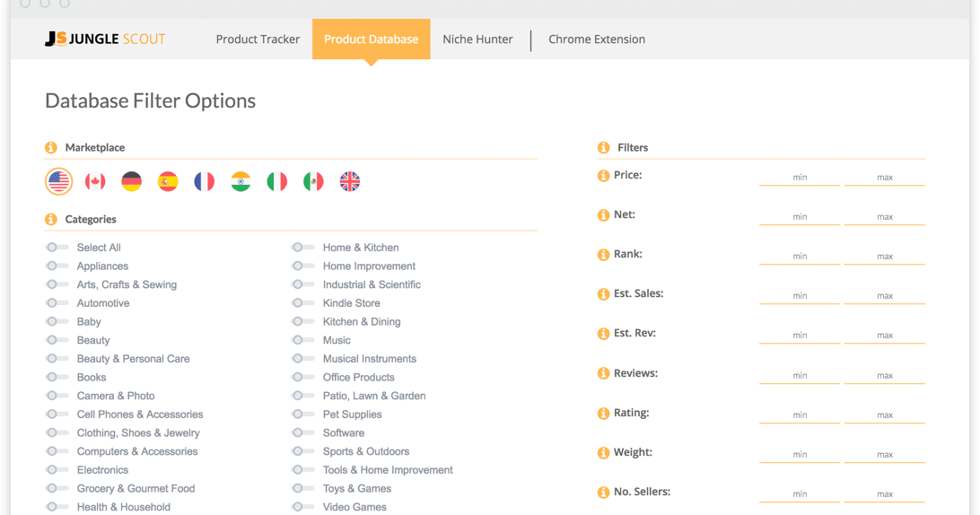Enable the Software category toggle
Screen dimensions: 980x515
click(x=303, y=432)
